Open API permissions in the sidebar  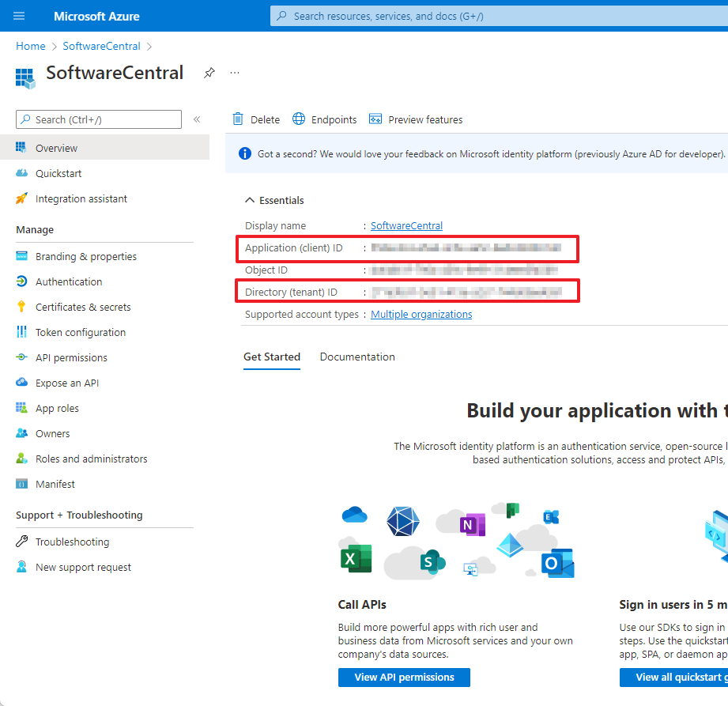tap(71, 357)
